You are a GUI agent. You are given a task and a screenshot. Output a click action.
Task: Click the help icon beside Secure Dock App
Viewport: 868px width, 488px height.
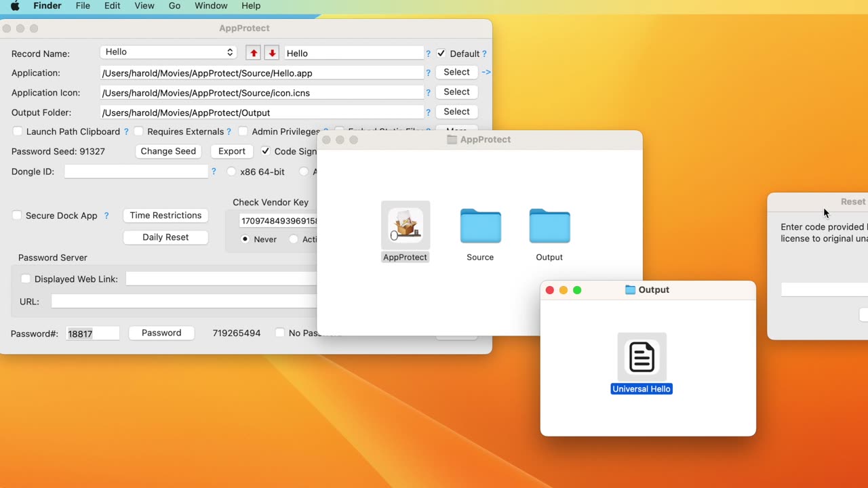pos(106,216)
